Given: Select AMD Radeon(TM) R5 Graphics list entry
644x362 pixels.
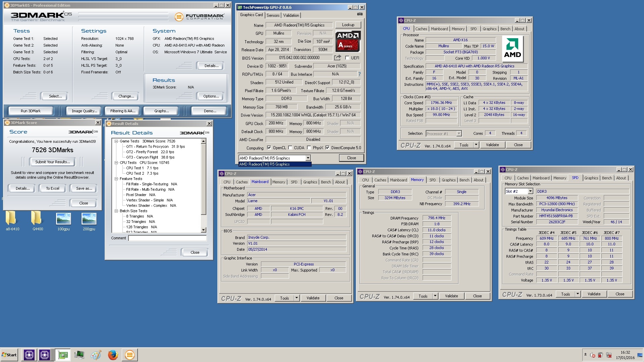Looking at the screenshot, I should (275, 164).
